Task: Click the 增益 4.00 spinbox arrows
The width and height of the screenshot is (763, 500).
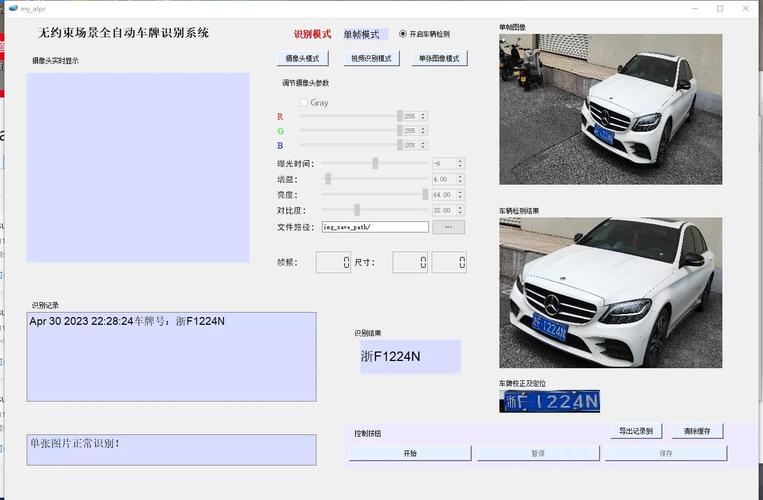Action: coord(460,179)
